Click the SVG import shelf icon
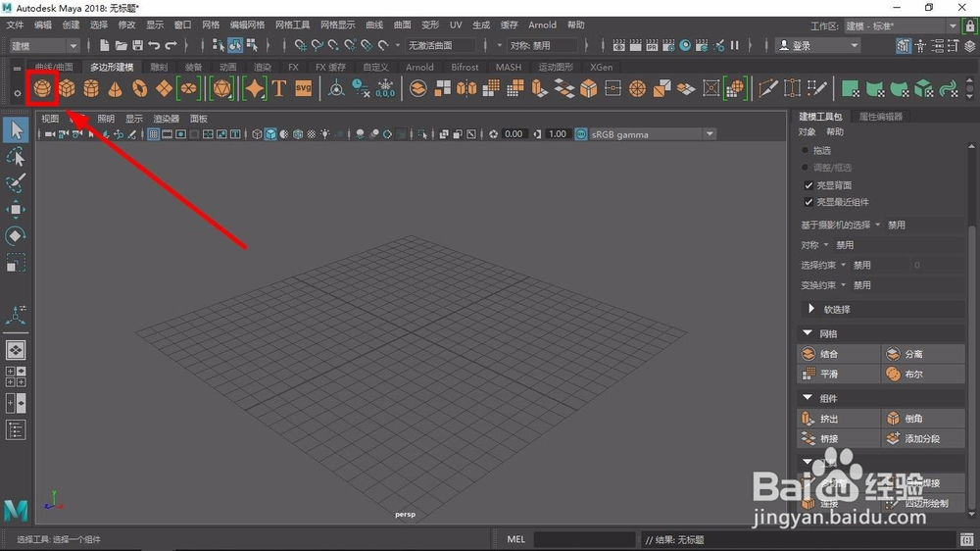This screenshot has height=551, width=980. 303,88
